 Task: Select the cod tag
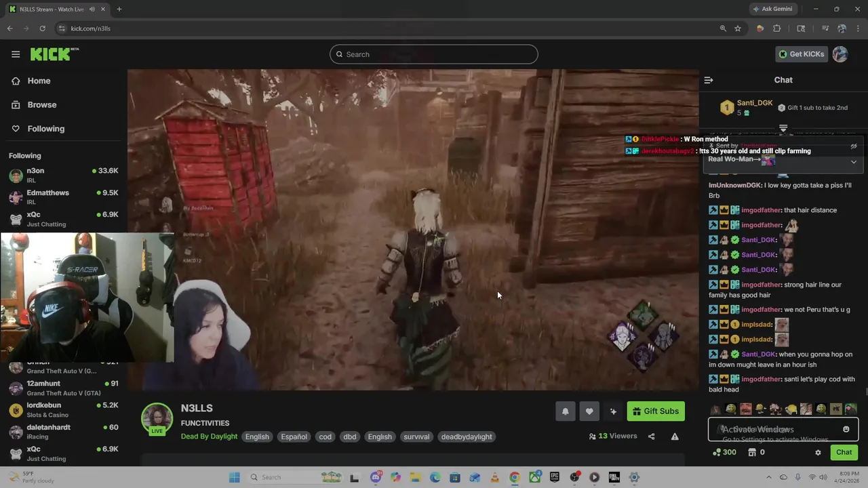[x=325, y=436]
